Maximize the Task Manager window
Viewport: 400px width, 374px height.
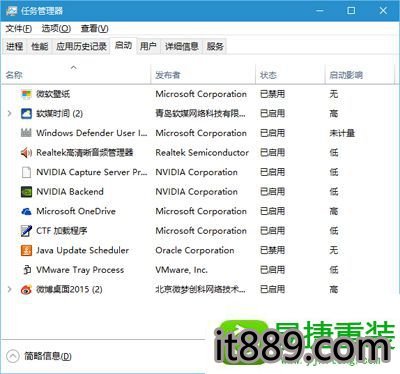(x=351, y=11)
